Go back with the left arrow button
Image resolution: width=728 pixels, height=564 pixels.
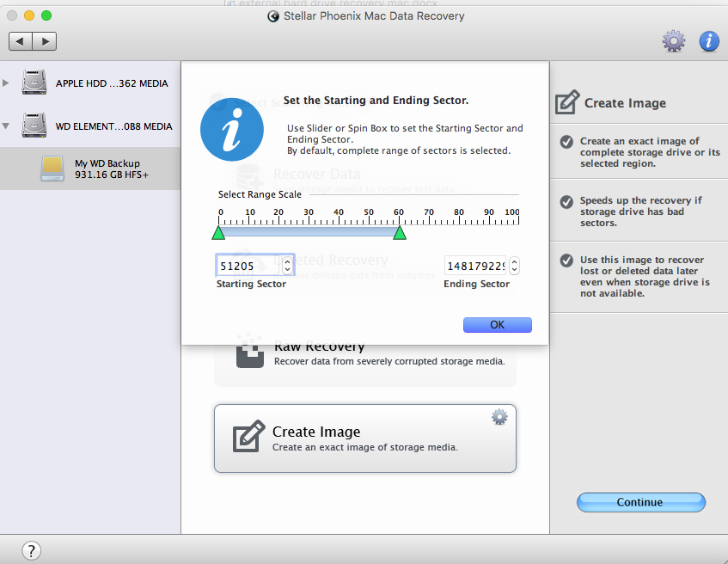pos(21,41)
